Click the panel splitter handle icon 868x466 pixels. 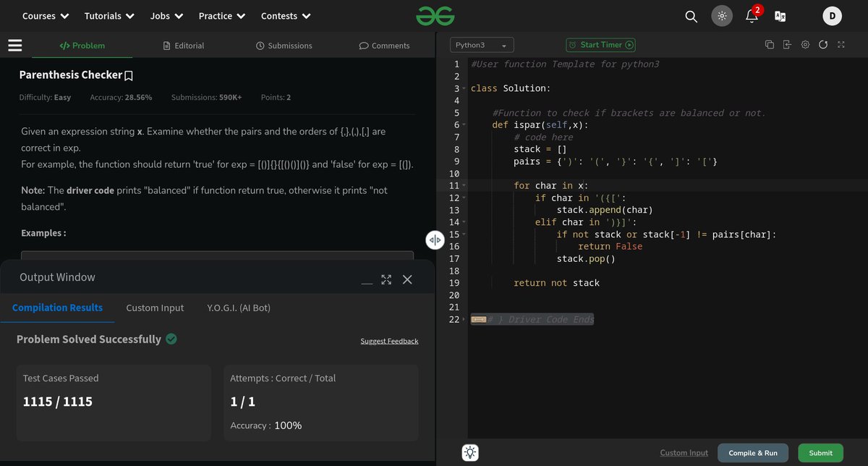tap(435, 240)
